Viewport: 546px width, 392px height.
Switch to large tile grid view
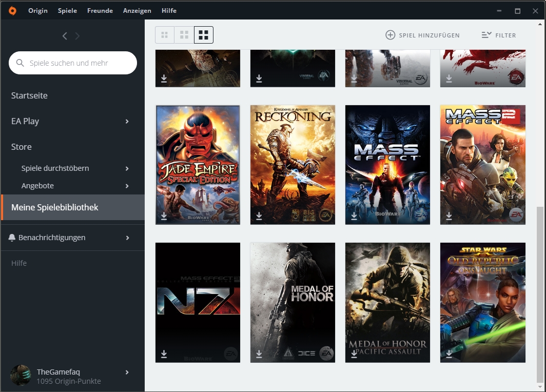click(x=203, y=35)
